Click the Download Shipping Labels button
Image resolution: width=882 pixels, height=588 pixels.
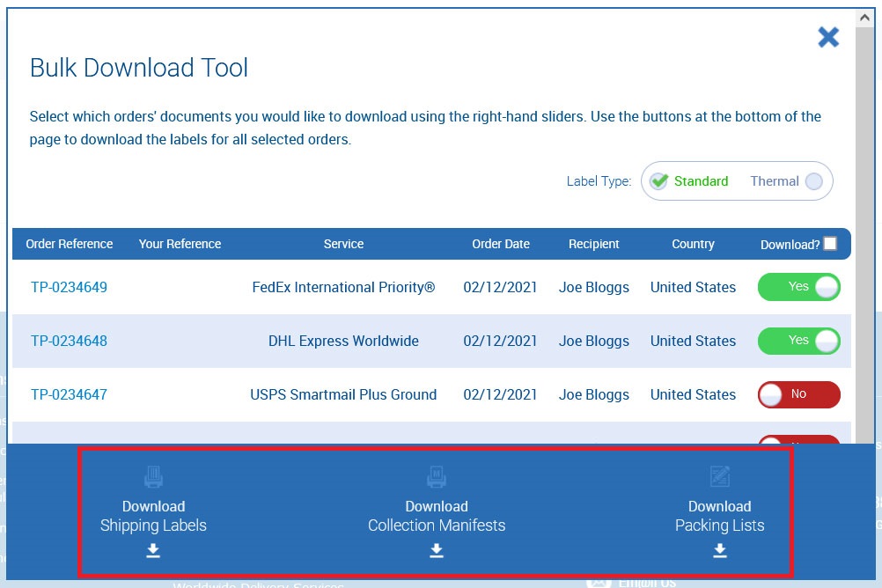pyautogui.click(x=153, y=512)
